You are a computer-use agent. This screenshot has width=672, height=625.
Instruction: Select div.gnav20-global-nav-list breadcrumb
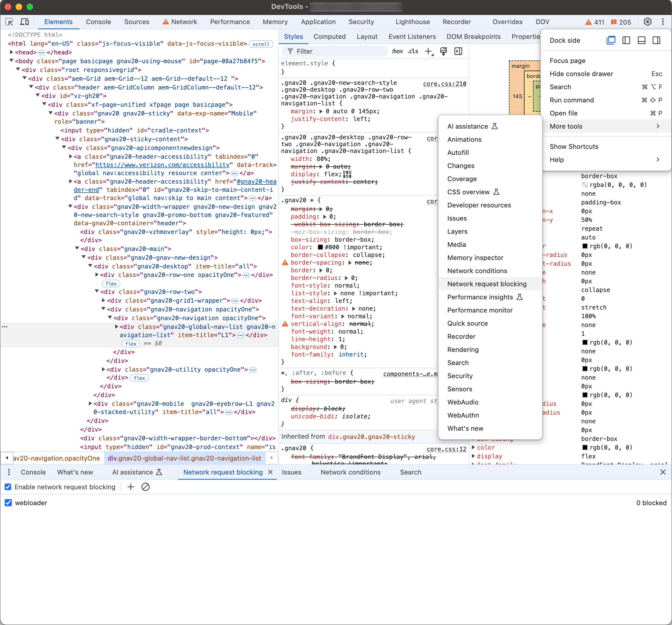pyautogui.click(x=184, y=458)
